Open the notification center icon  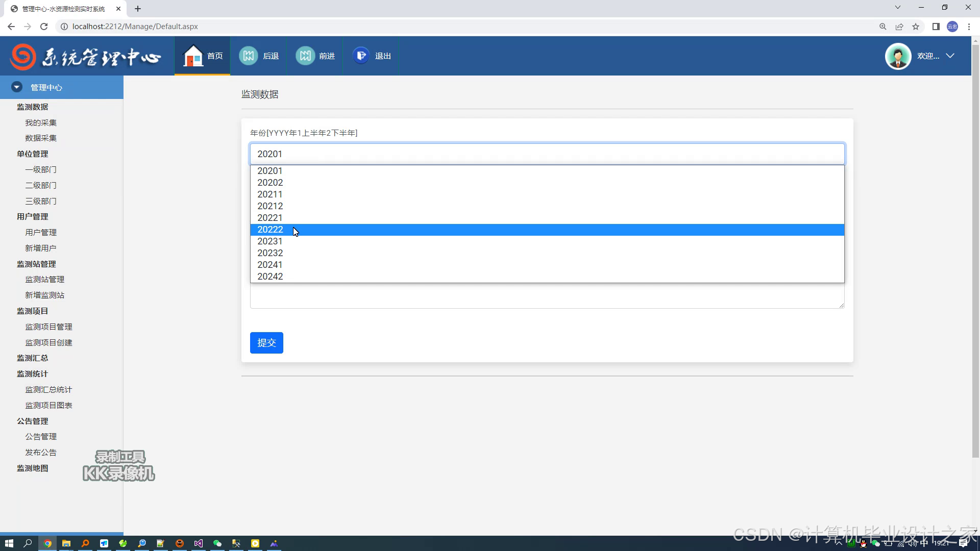[963, 543]
